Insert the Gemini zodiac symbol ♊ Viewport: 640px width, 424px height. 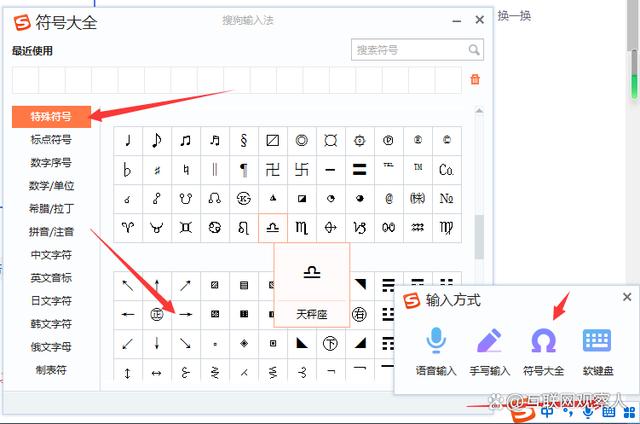(x=186, y=228)
